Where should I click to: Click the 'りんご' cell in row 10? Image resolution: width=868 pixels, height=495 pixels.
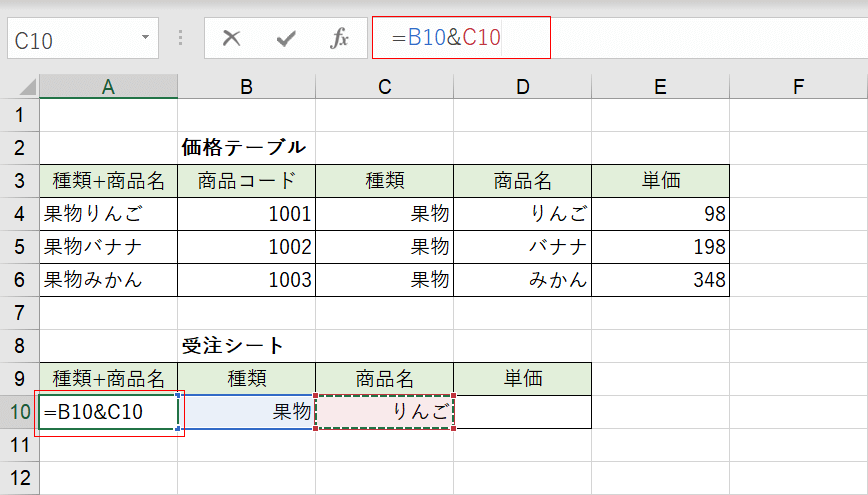click(x=384, y=412)
